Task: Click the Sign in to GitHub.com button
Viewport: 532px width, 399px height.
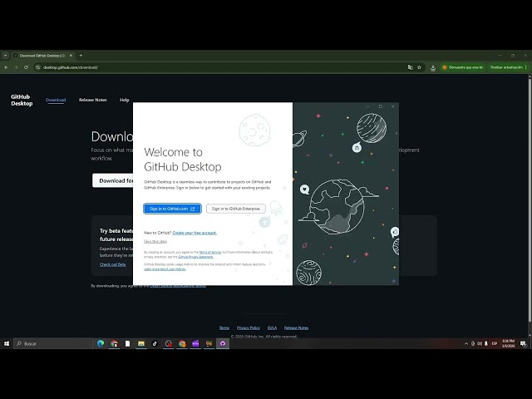Action: coord(172,209)
